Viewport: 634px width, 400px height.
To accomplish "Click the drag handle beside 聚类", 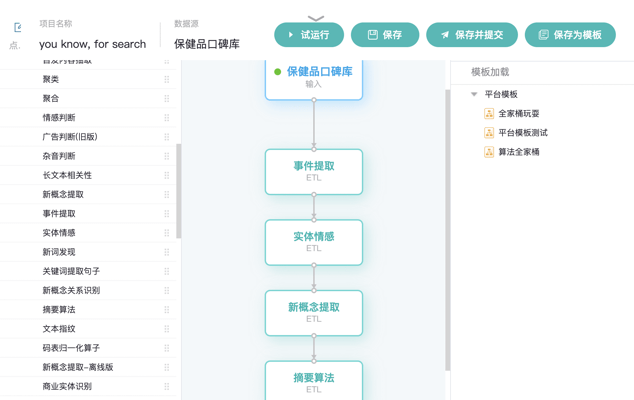I will [167, 79].
